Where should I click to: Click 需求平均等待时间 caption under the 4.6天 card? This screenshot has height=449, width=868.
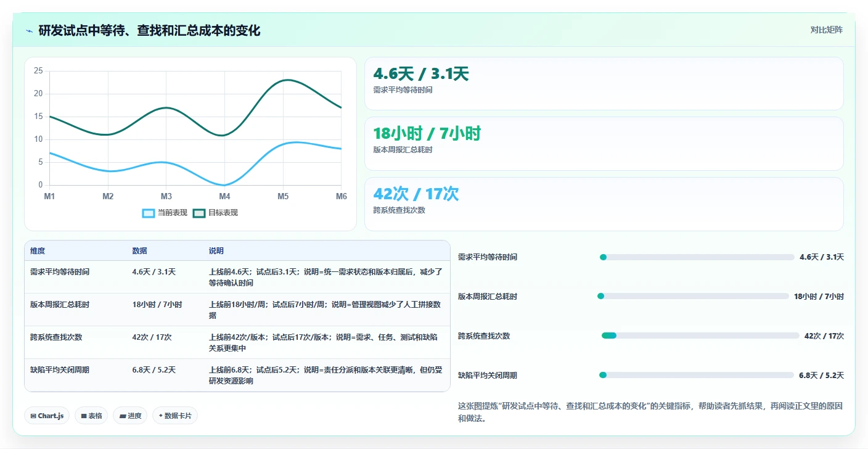point(403,90)
